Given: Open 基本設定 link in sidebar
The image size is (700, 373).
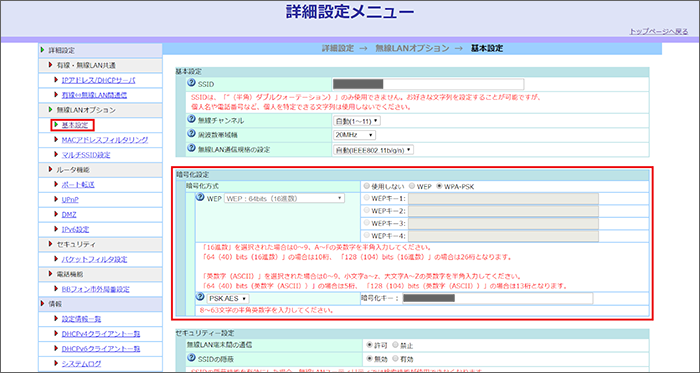Looking at the screenshot, I should 75,125.
